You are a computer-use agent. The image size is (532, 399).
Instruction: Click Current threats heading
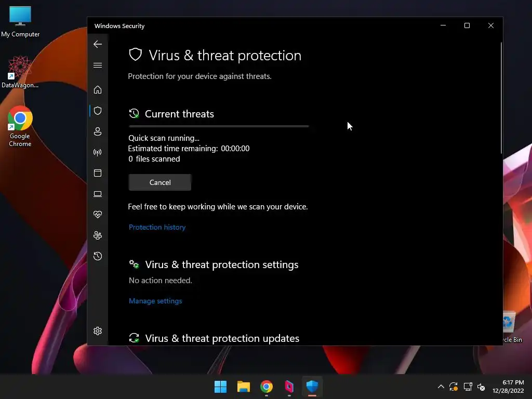[179, 114]
